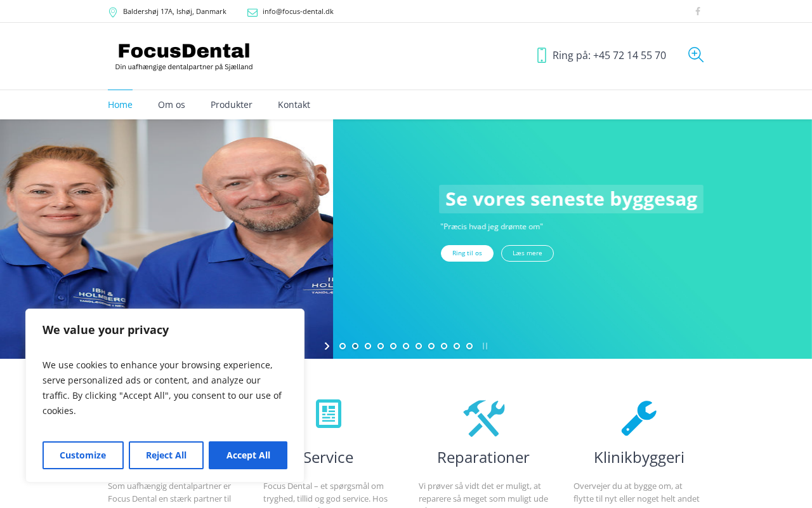812x508 pixels.
Task: Click the Accept All cookies button
Action: (248, 455)
